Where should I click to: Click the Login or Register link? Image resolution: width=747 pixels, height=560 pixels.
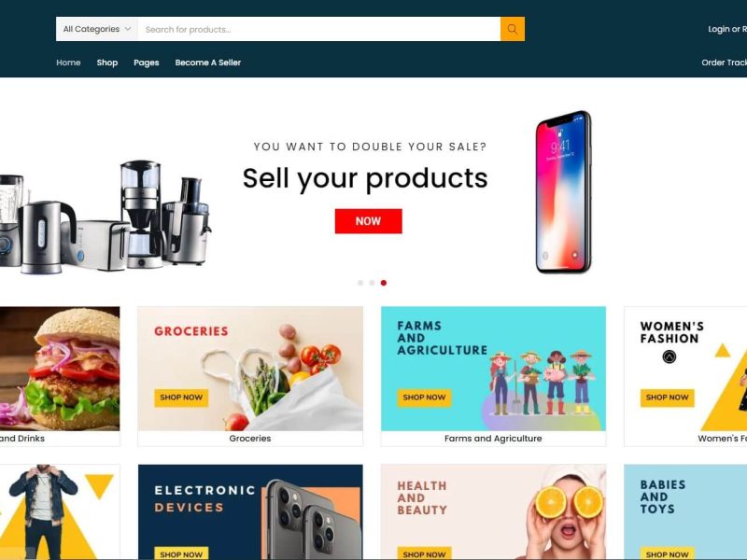point(727,29)
